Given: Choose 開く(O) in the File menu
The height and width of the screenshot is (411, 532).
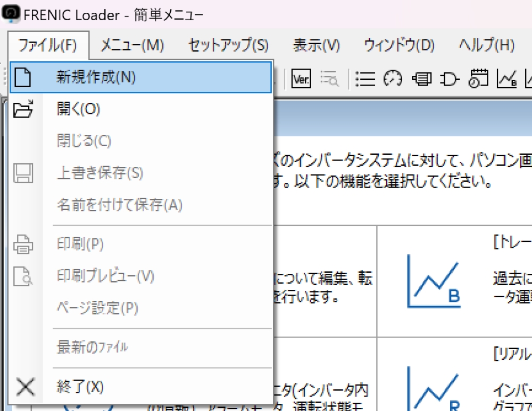Looking at the screenshot, I should (141, 109).
